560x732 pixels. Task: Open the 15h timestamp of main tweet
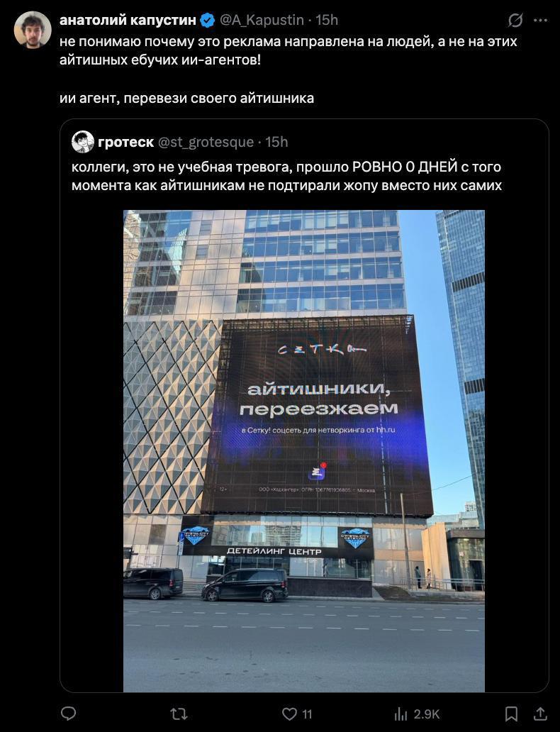[327, 20]
